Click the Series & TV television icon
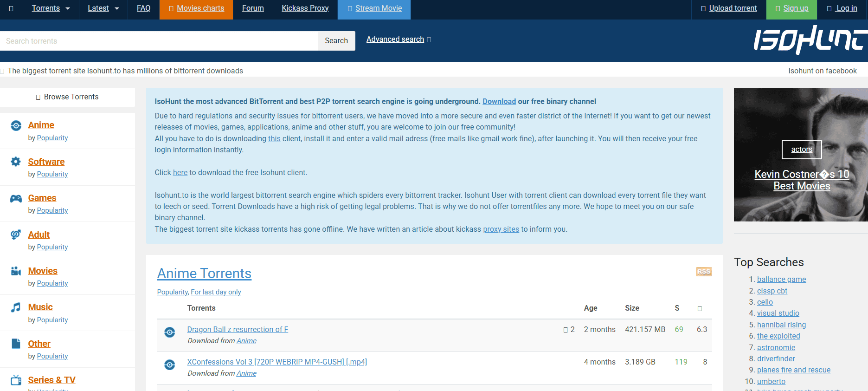868x391 pixels. tap(16, 380)
